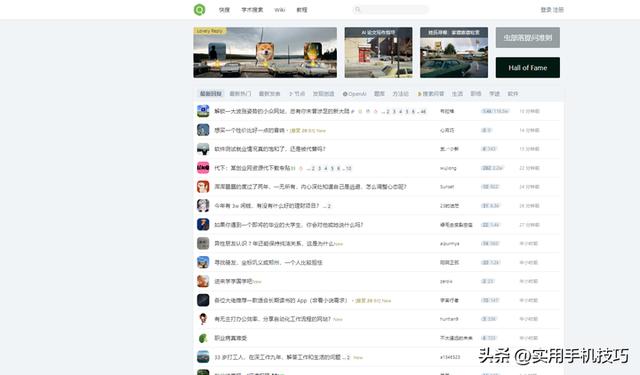Open the AI banner showing red storefront

pyautogui.click(x=378, y=52)
